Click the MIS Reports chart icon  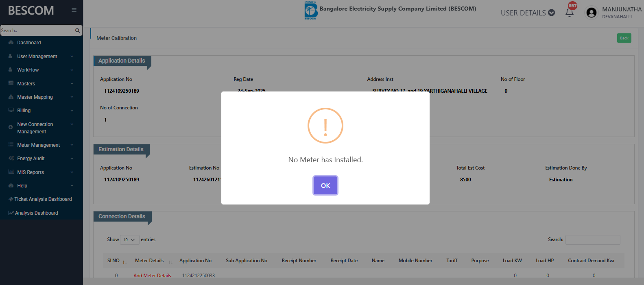pos(11,172)
